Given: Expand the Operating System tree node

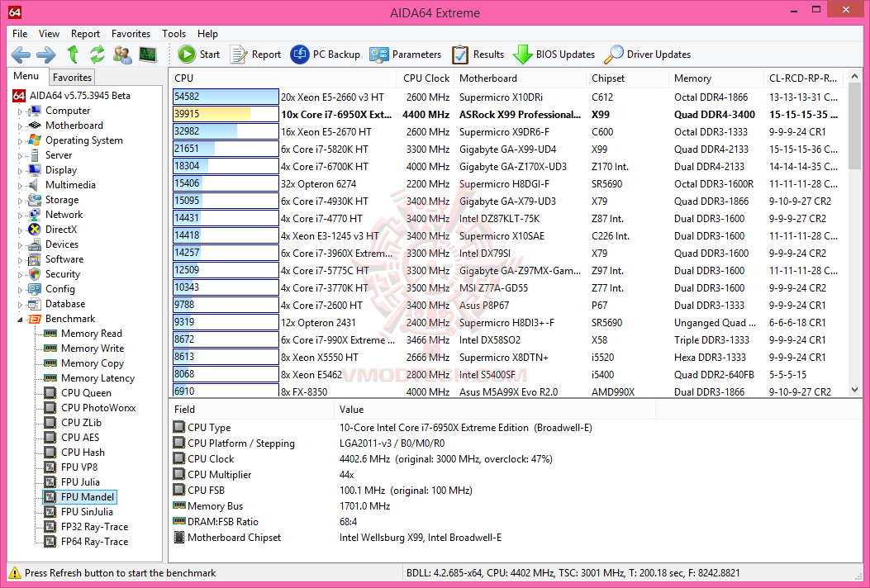Looking at the screenshot, I should coord(21,141).
